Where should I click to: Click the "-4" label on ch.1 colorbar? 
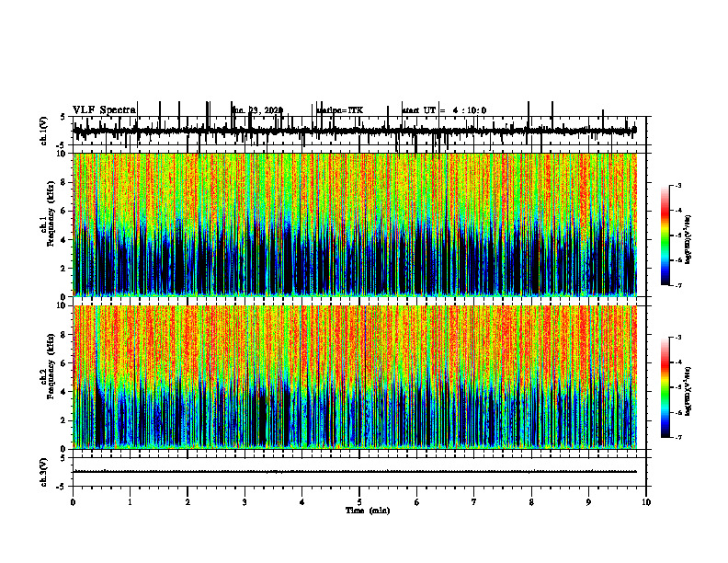click(x=678, y=211)
